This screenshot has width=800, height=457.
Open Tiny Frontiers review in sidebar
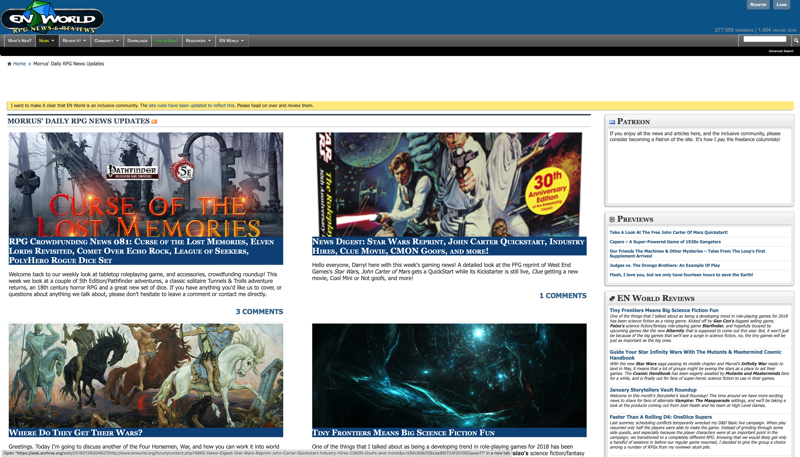[x=664, y=310]
